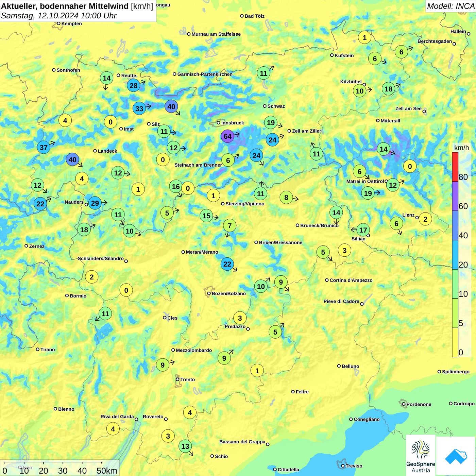Image resolution: width=476 pixels, height=476 pixels.
Task: Click the 16 km/h wind circle
Action: (176, 186)
